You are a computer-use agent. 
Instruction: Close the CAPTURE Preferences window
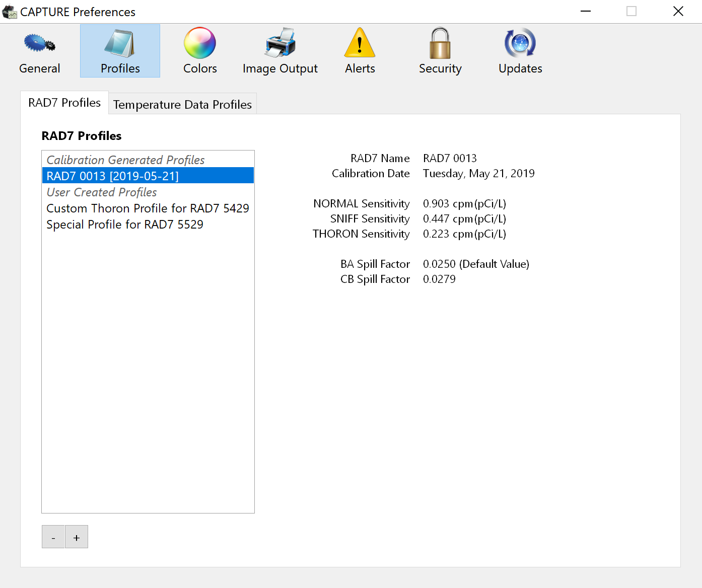(678, 12)
